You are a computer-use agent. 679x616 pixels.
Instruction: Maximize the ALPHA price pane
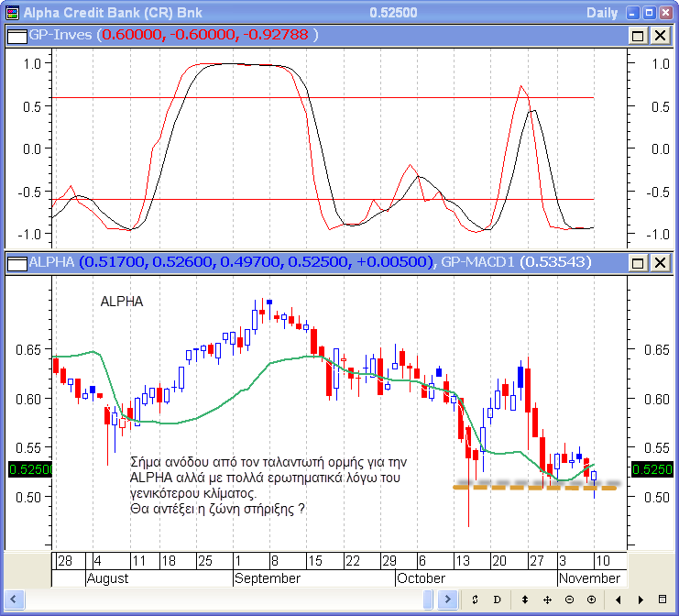click(638, 263)
